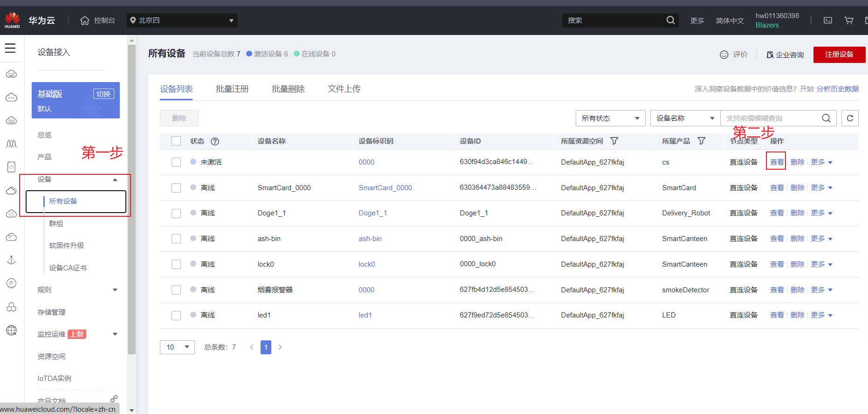Switch to the 设备列表 tab

176,89
